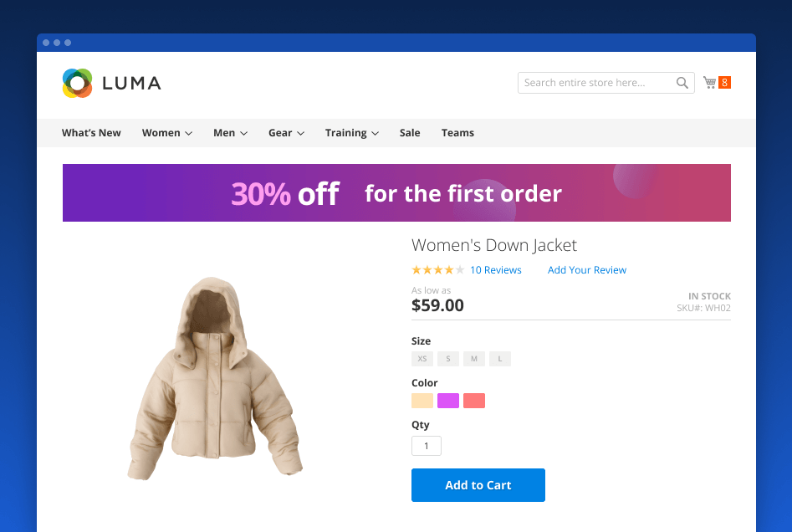Select size M option
Viewport: 792px width, 532px height.
(x=474, y=359)
